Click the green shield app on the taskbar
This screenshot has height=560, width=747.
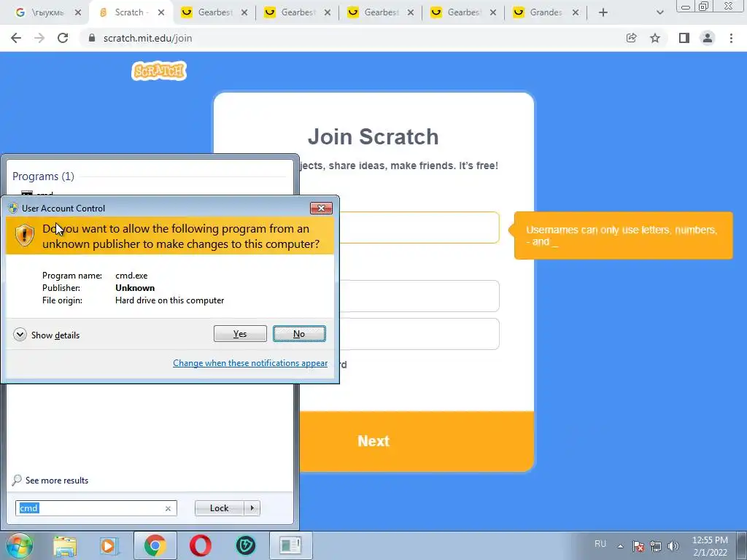point(246,545)
